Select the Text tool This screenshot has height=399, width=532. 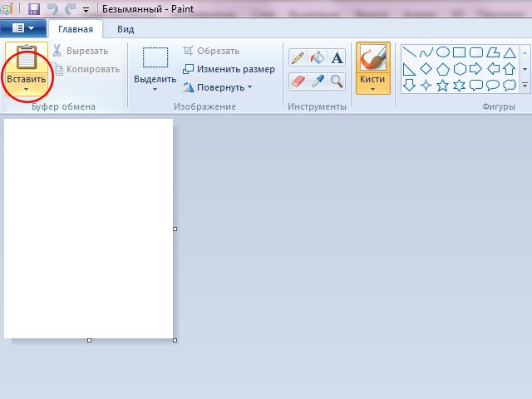[337, 57]
